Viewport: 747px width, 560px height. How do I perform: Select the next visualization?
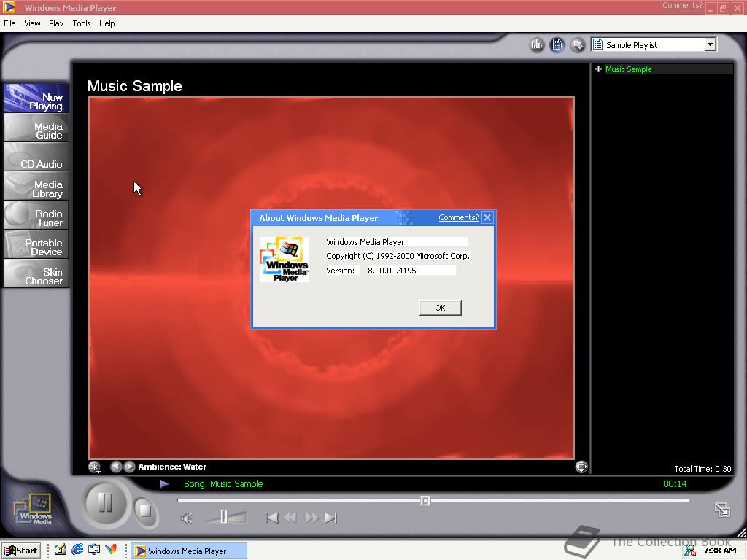(129, 467)
